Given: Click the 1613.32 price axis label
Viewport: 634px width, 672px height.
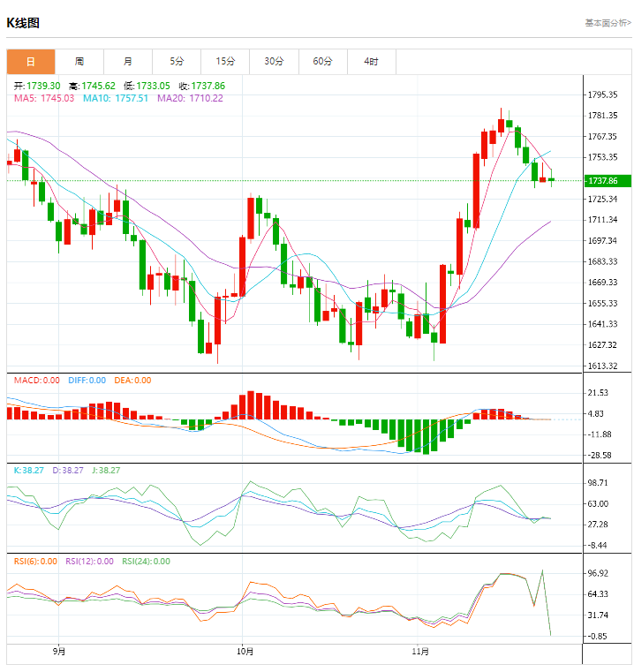Looking at the screenshot, I should 603,366.
